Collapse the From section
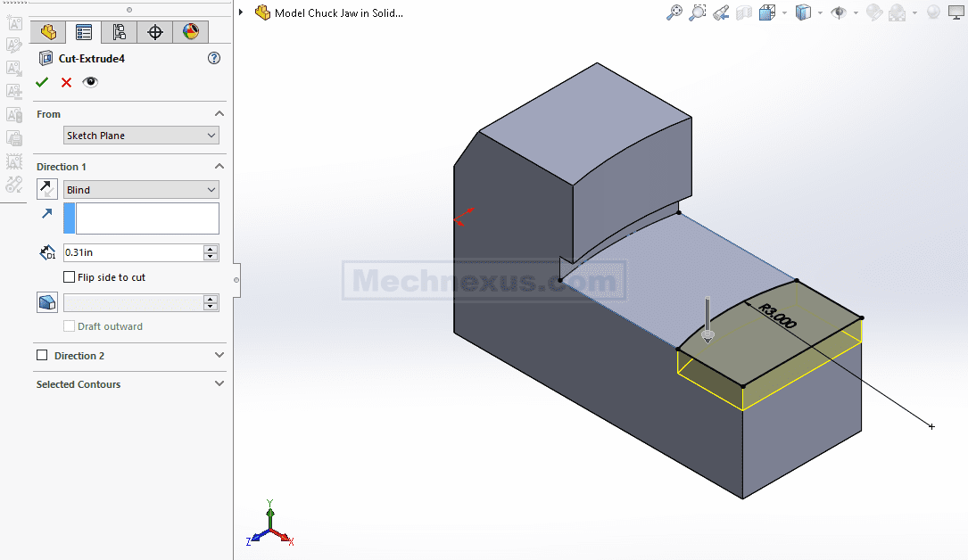The height and width of the screenshot is (560, 968). click(219, 113)
